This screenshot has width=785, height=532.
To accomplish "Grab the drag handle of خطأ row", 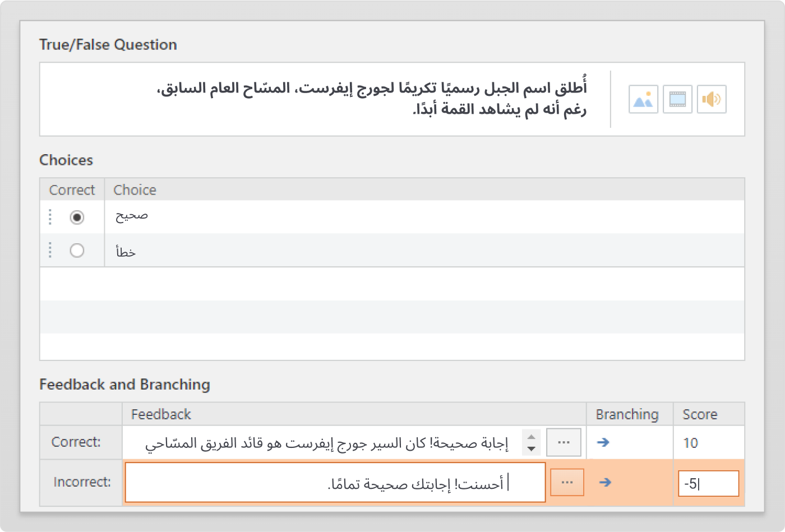I will coord(50,250).
